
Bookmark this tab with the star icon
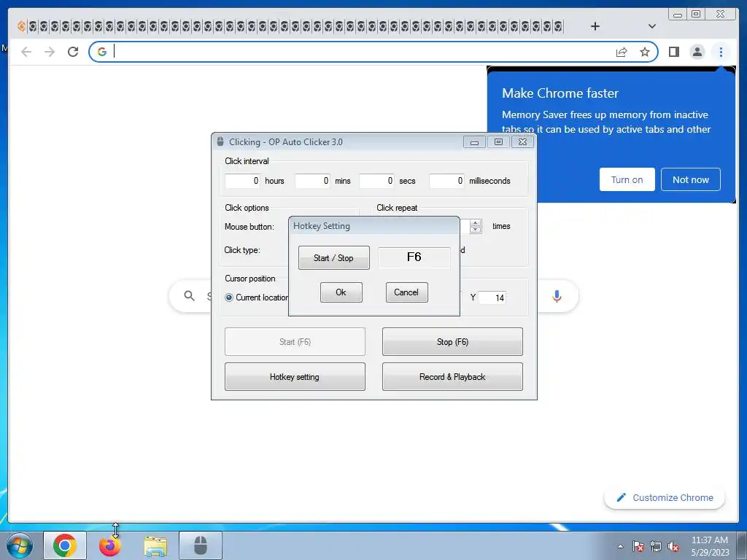645,52
